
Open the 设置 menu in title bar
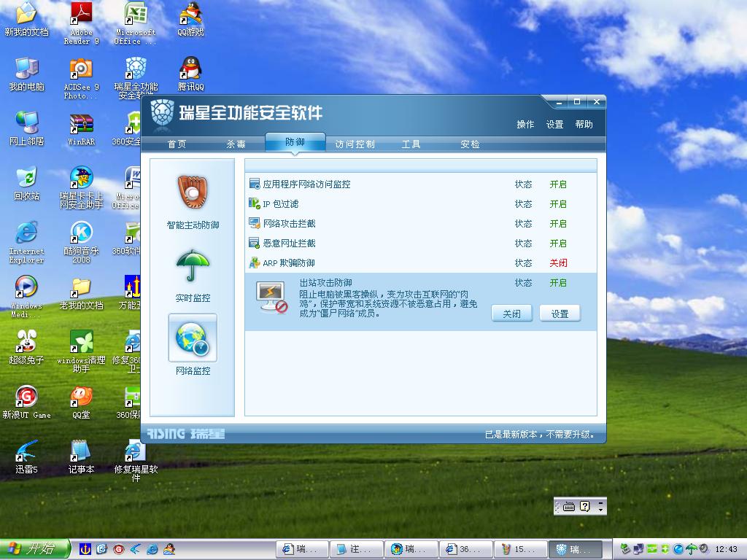[554, 124]
